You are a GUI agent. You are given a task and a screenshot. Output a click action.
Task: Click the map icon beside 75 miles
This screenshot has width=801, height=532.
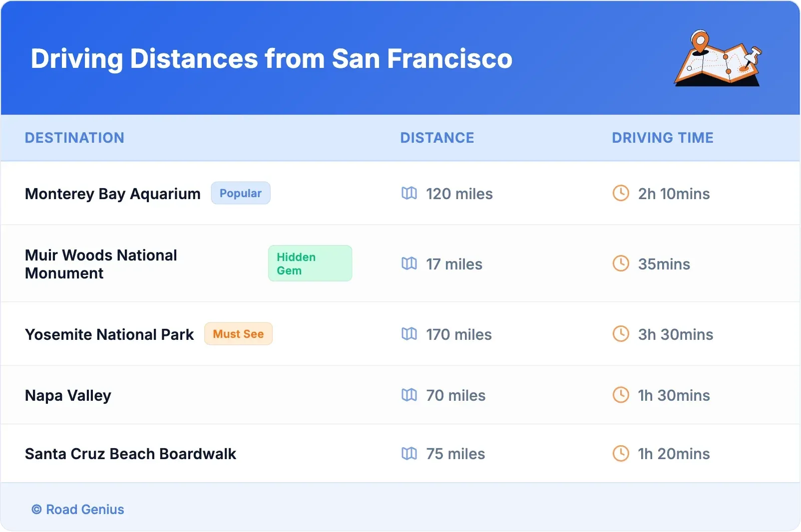point(409,453)
